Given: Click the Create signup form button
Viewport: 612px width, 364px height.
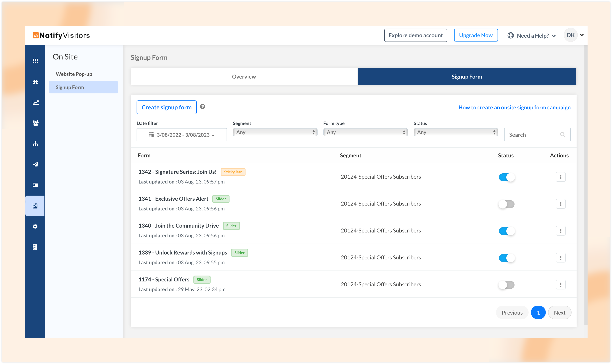Looking at the screenshot, I should [x=166, y=107].
